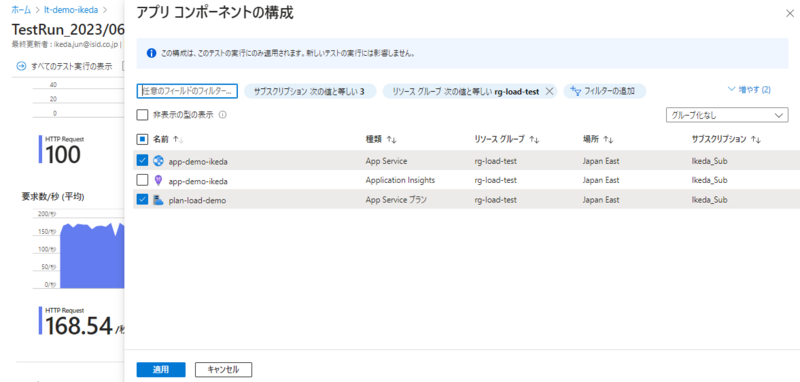800x382 pixels.
Task: Click the App Service プラン type cell
Action: click(396, 200)
